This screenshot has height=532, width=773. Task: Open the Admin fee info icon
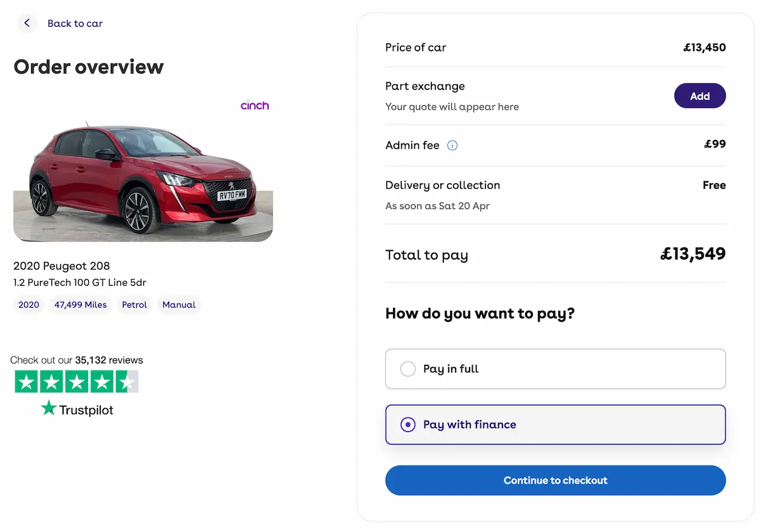[x=452, y=146]
